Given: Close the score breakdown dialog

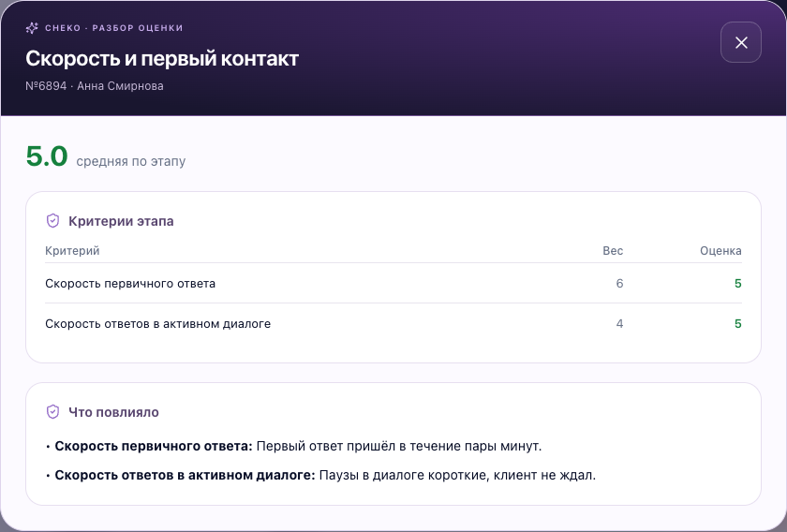Looking at the screenshot, I should (741, 42).
